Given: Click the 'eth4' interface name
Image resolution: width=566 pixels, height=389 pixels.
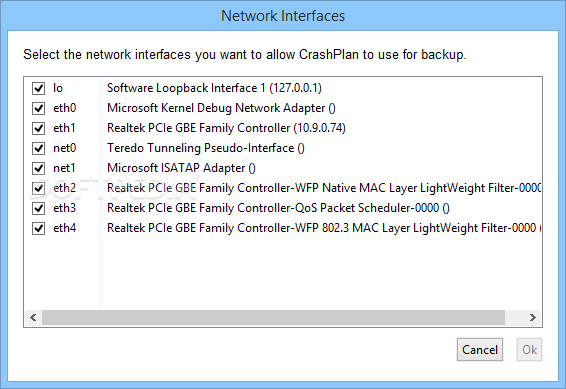Looking at the screenshot, I should [x=65, y=228].
